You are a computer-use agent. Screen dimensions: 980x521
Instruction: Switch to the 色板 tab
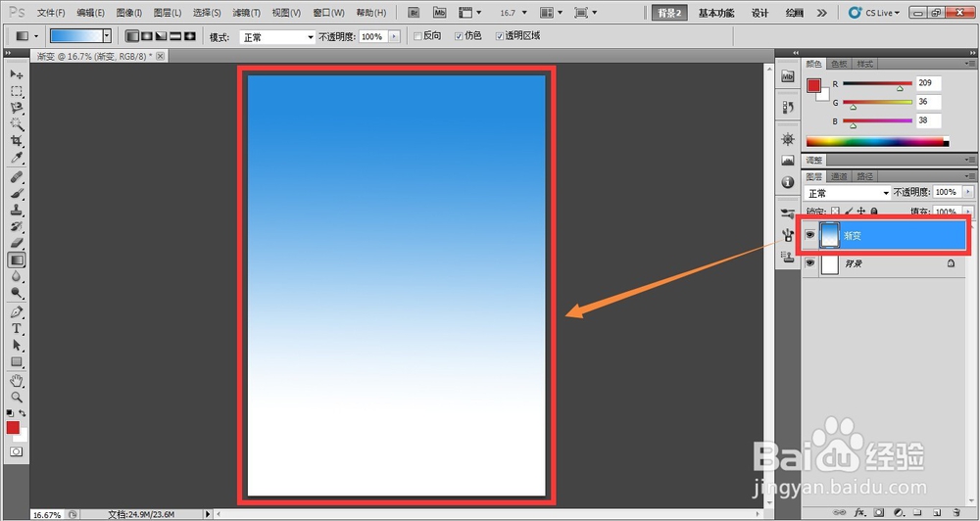[x=839, y=64]
